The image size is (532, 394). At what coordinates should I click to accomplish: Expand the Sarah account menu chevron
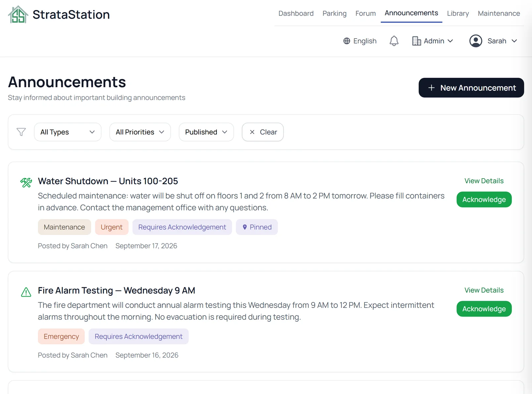pos(514,41)
